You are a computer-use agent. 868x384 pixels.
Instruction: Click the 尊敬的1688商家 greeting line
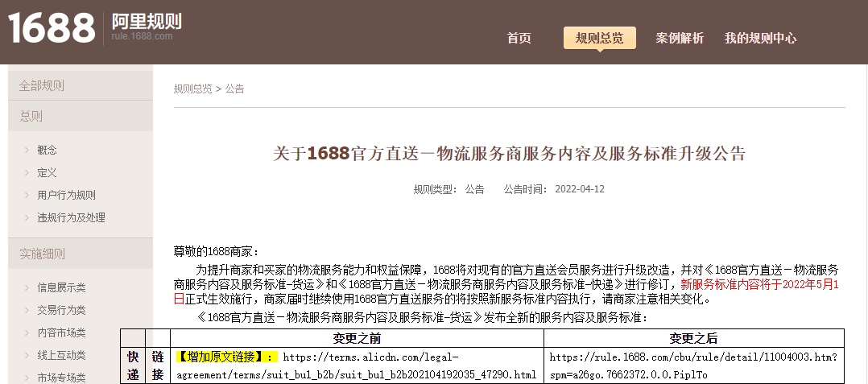[216, 252]
